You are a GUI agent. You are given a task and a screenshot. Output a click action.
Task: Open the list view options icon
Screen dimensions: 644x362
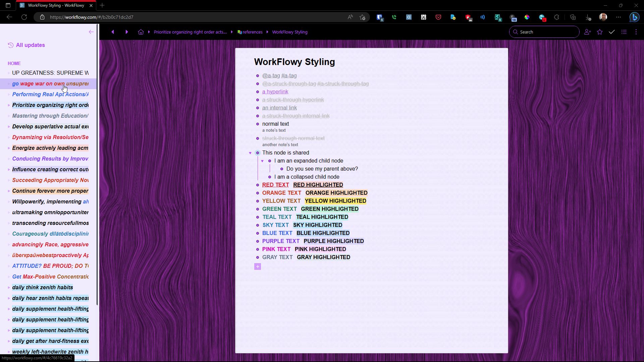click(x=624, y=32)
